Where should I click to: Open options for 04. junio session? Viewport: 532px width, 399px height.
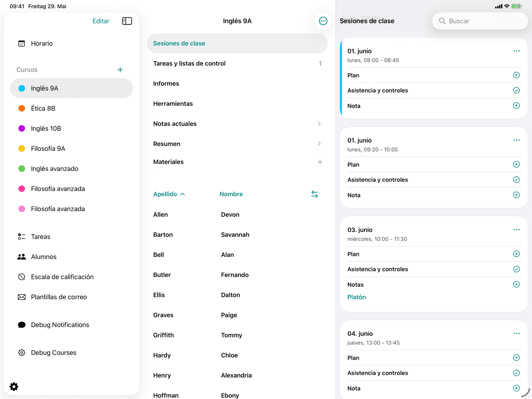click(516, 333)
